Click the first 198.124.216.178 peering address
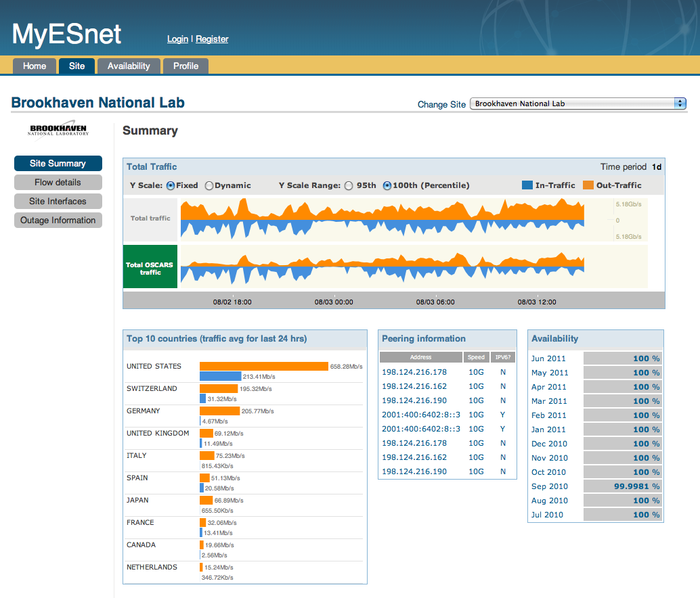The height and width of the screenshot is (600, 700). click(x=414, y=372)
